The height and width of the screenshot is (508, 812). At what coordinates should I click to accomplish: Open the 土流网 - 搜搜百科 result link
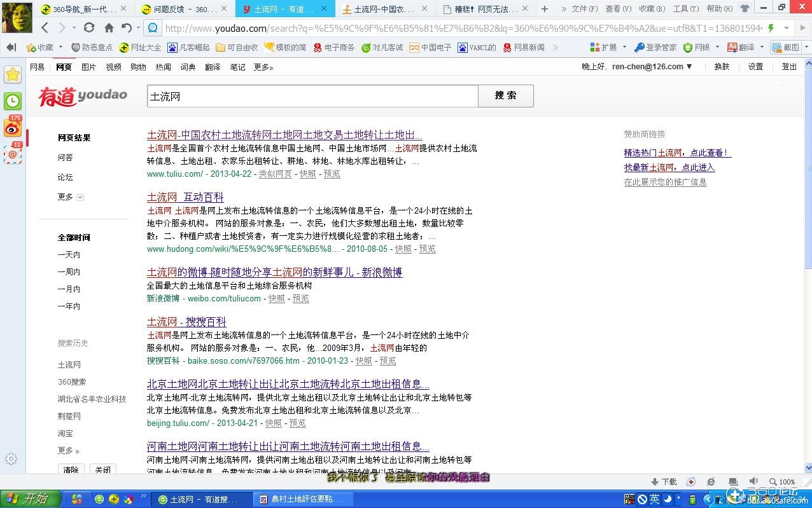(x=186, y=322)
